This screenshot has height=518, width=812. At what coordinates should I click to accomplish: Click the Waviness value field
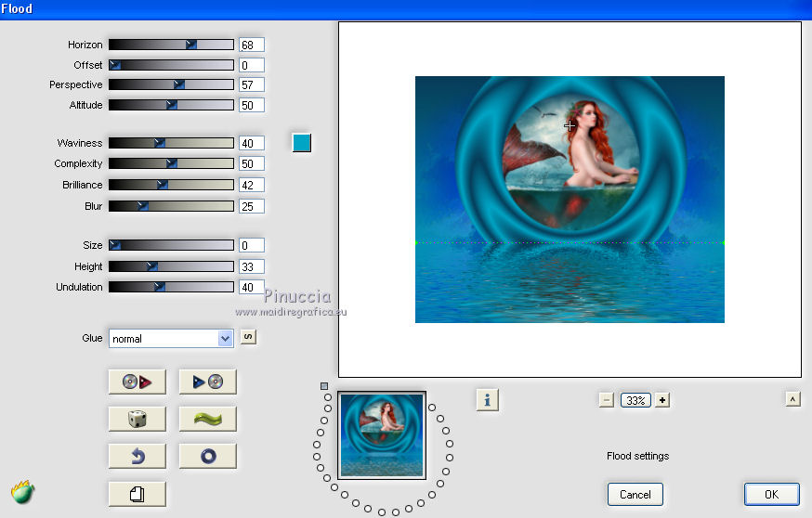point(252,143)
